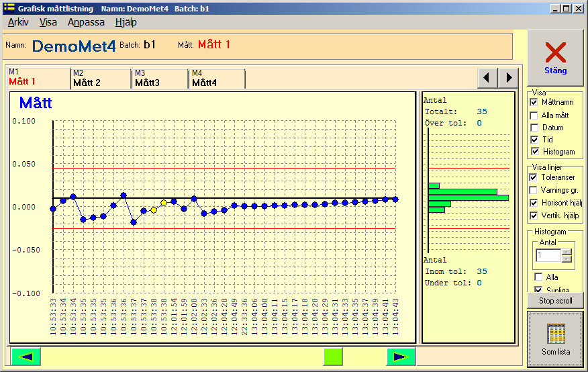This screenshot has height=372, width=588.
Task: Enable the Datum checkbox
Action: click(534, 128)
